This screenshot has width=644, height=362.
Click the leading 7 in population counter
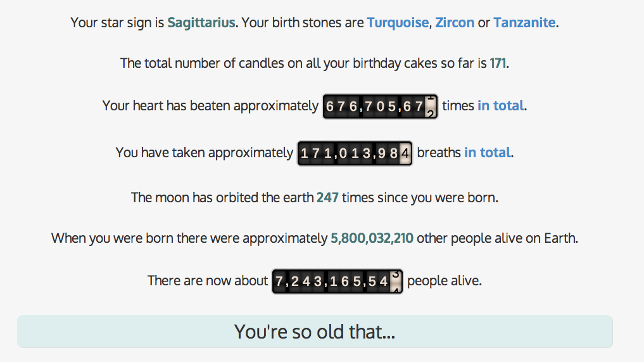tap(279, 281)
